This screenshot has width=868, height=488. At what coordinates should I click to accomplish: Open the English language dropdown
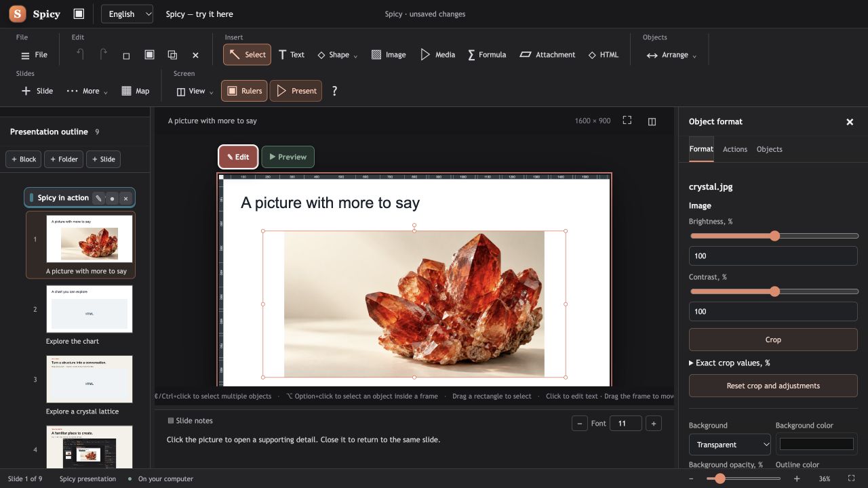pos(127,14)
